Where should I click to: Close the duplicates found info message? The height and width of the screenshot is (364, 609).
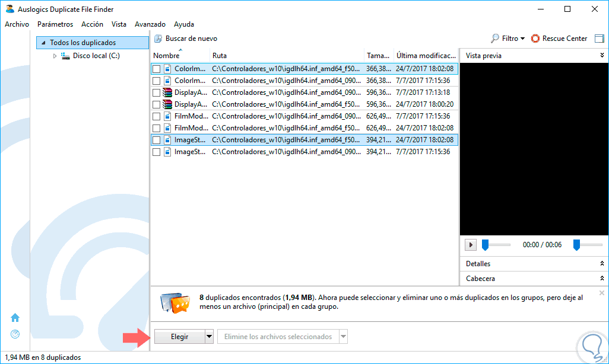pyautogui.click(x=602, y=293)
